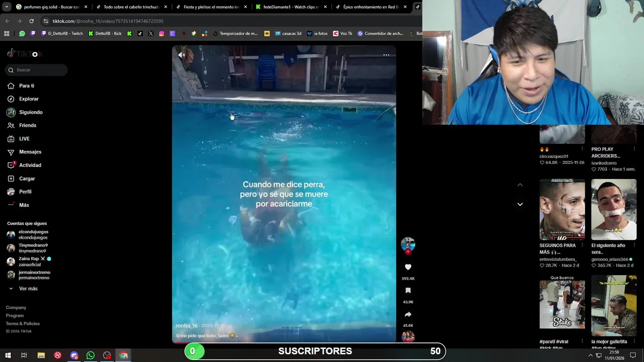Open the roofra_16 username on video
This screenshot has width=644, height=362.
(x=187, y=326)
